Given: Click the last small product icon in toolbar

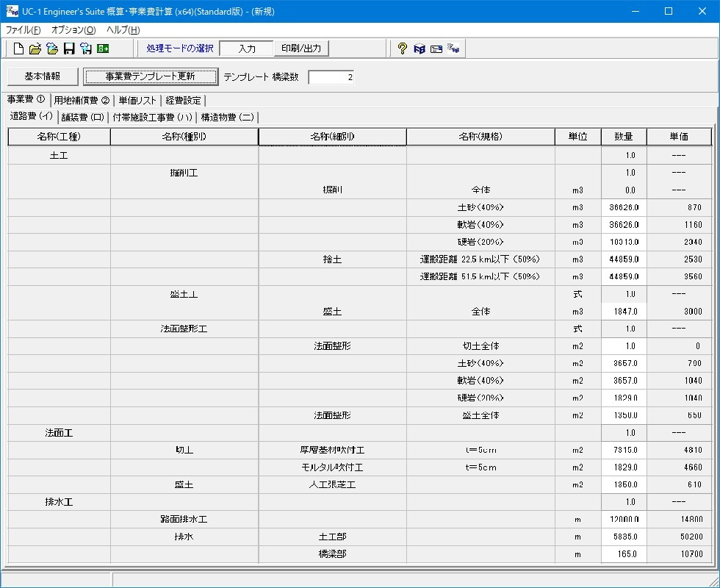Looking at the screenshot, I should [x=453, y=49].
